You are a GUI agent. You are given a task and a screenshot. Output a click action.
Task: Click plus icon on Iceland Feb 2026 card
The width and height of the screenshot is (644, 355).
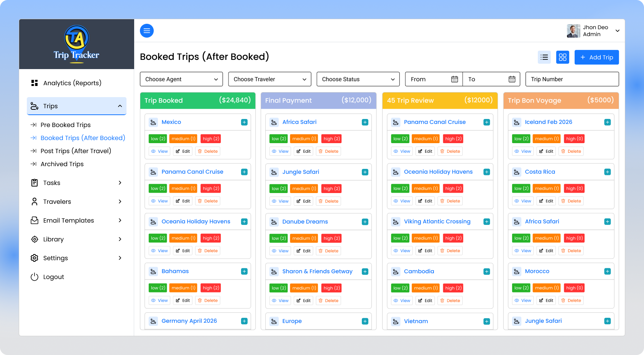pos(607,122)
